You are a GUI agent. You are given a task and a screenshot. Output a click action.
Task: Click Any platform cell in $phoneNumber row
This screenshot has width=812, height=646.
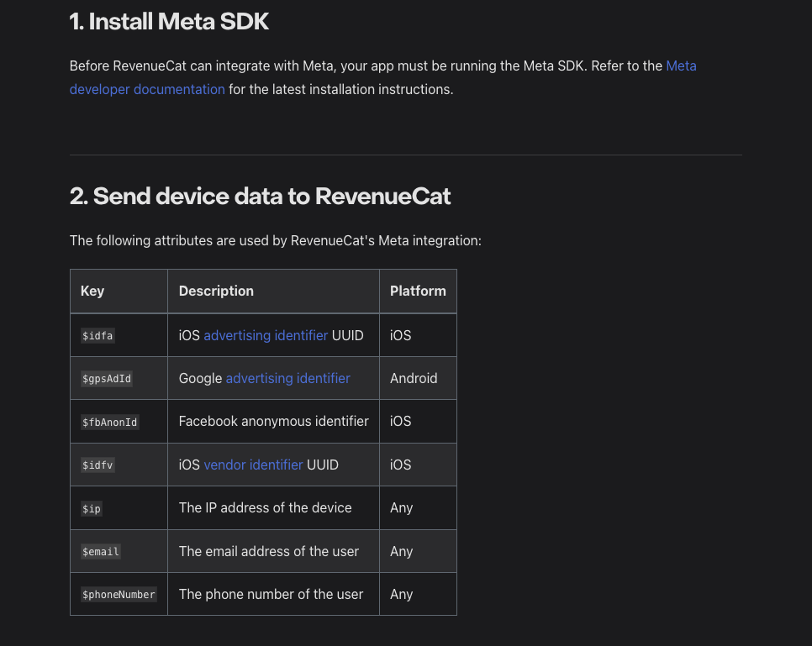click(x=418, y=594)
